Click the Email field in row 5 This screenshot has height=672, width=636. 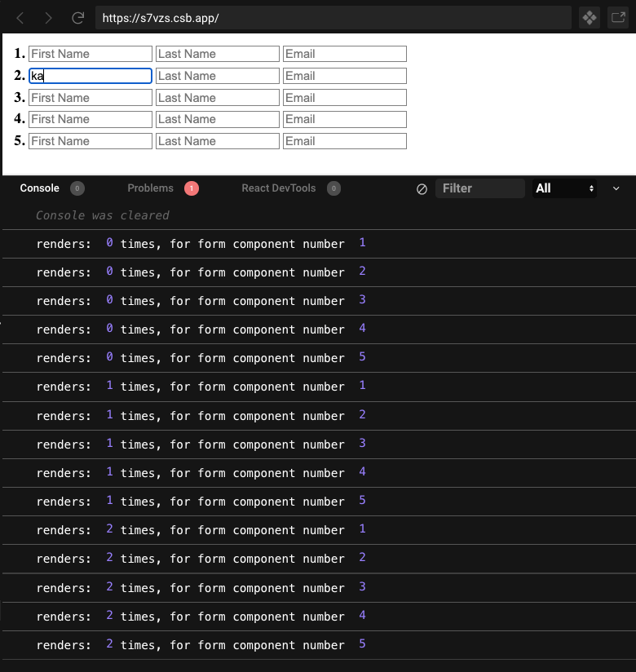pos(345,141)
